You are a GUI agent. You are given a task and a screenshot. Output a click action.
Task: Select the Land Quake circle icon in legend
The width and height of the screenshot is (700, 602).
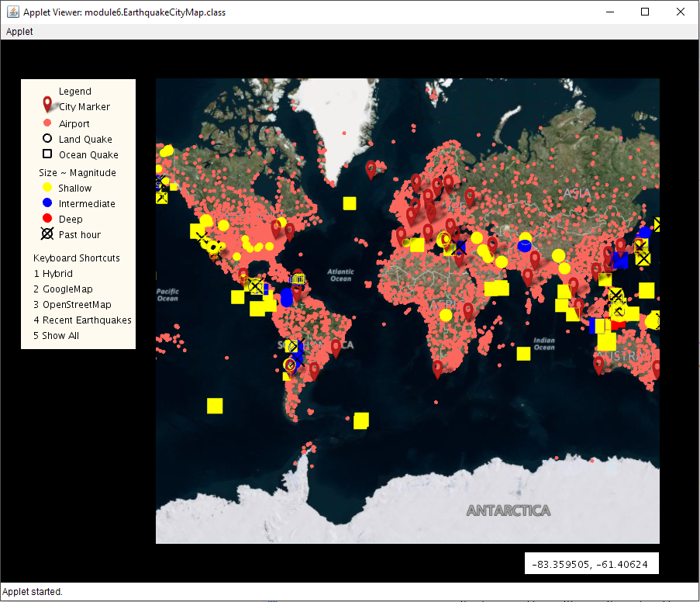47,138
